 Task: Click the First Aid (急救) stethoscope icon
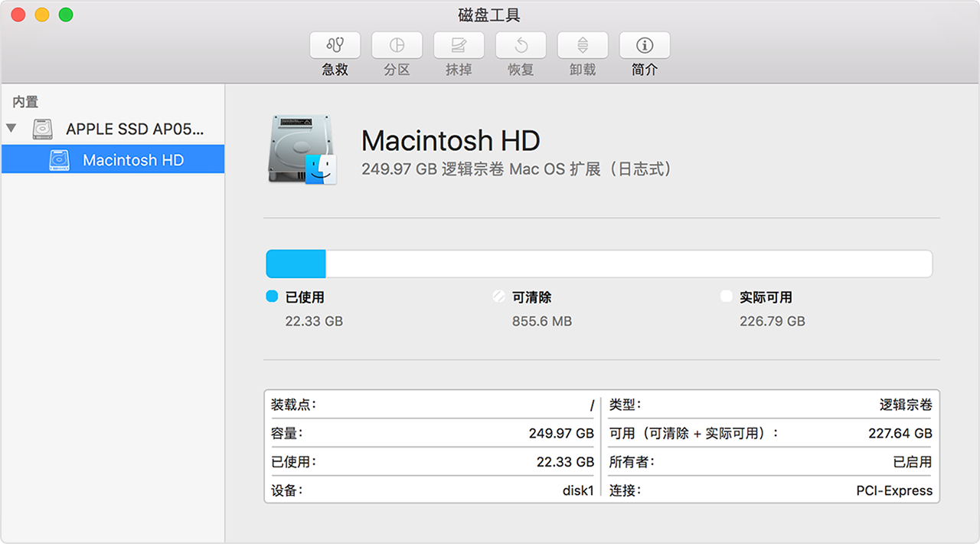coord(335,45)
